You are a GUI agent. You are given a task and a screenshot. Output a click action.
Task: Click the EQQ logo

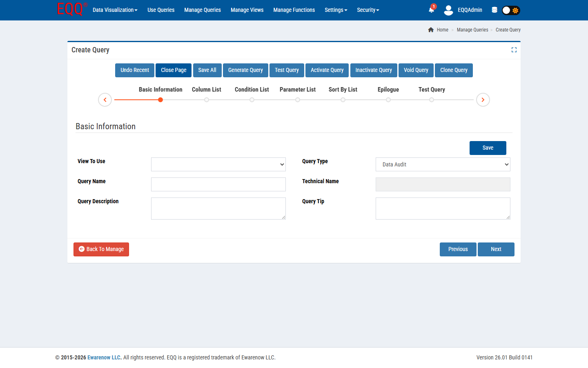click(71, 9)
